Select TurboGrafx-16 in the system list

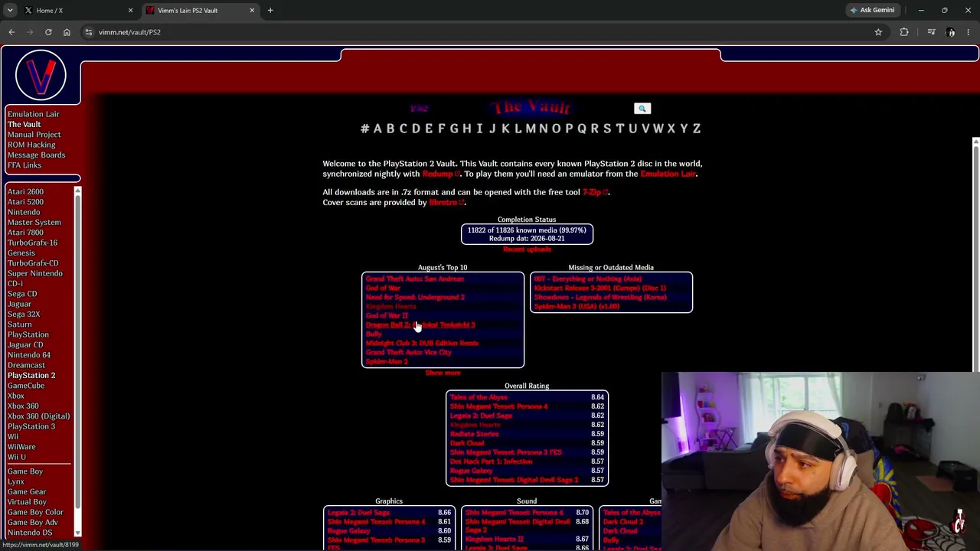point(33,243)
